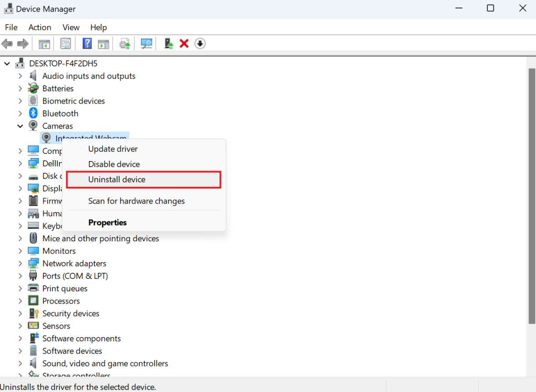Click the black down arrow toolbar icon

pyautogui.click(x=200, y=44)
